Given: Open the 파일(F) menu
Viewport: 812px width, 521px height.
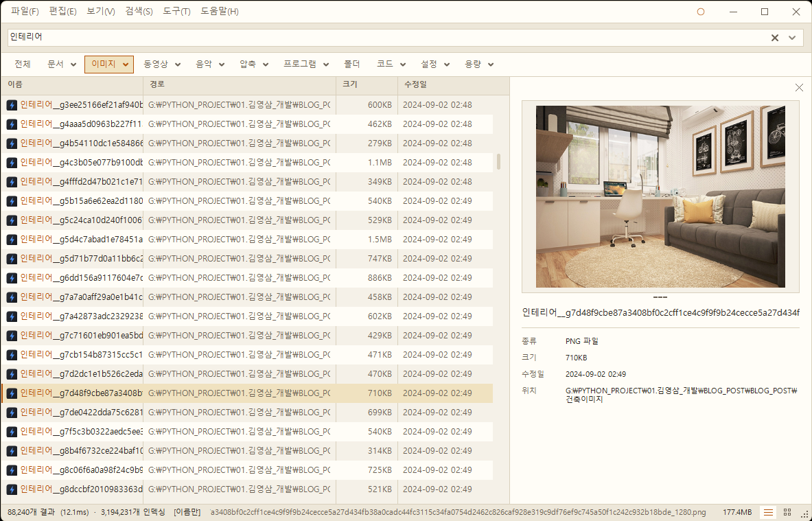Looking at the screenshot, I should click(25, 12).
